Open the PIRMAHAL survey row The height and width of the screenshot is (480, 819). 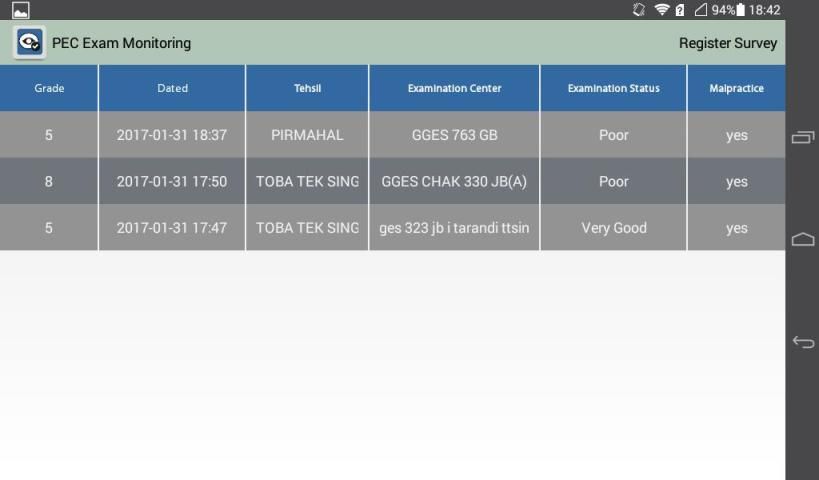pyautogui.click(x=307, y=135)
